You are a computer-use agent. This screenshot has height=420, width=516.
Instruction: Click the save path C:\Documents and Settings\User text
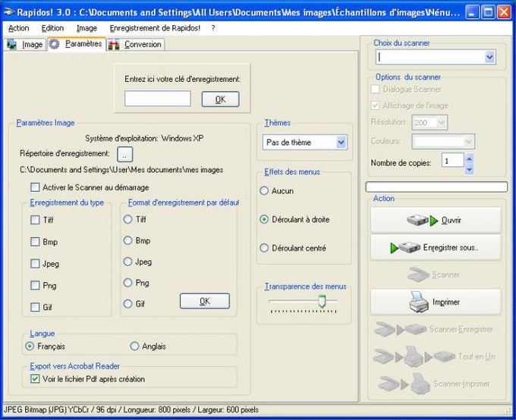(x=121, y=170)
